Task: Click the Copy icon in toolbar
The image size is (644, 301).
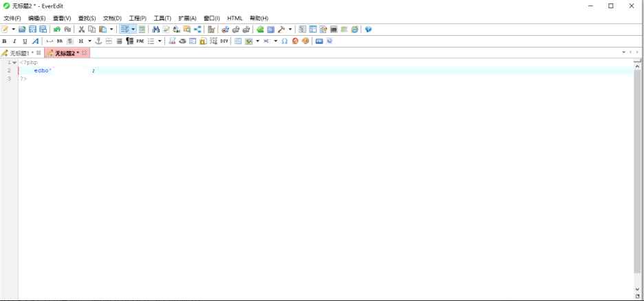Action: tap(92, 30)
